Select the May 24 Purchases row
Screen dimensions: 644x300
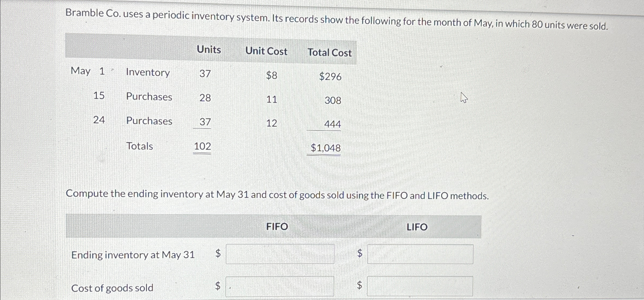click(x=149, y=121)
